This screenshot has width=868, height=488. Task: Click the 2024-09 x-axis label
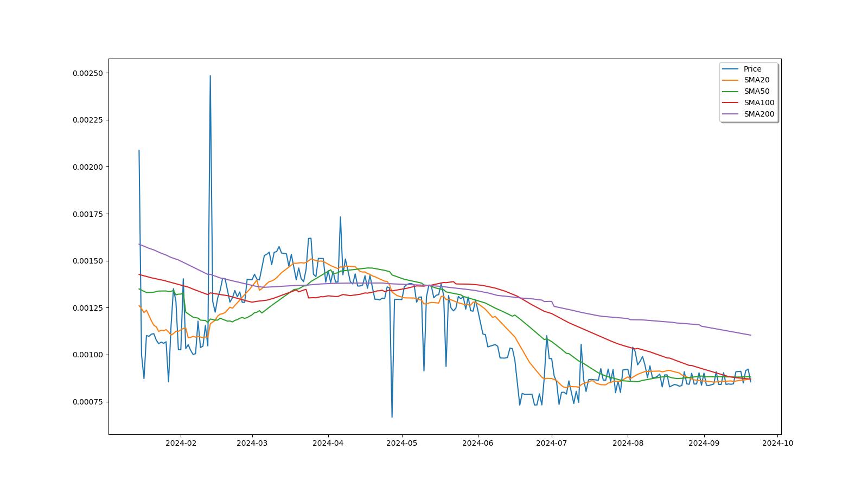pyautogui.click(x=704, y=443)
